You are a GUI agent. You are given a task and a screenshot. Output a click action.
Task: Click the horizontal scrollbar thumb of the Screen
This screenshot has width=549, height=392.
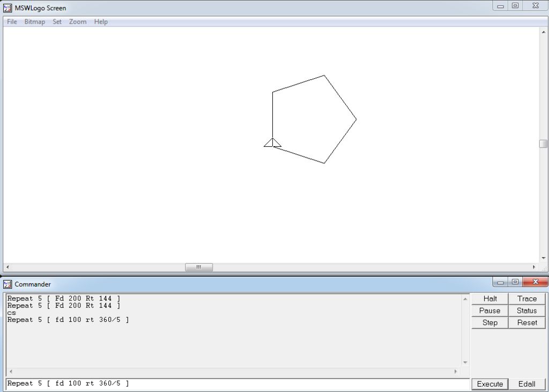(199, 267)
